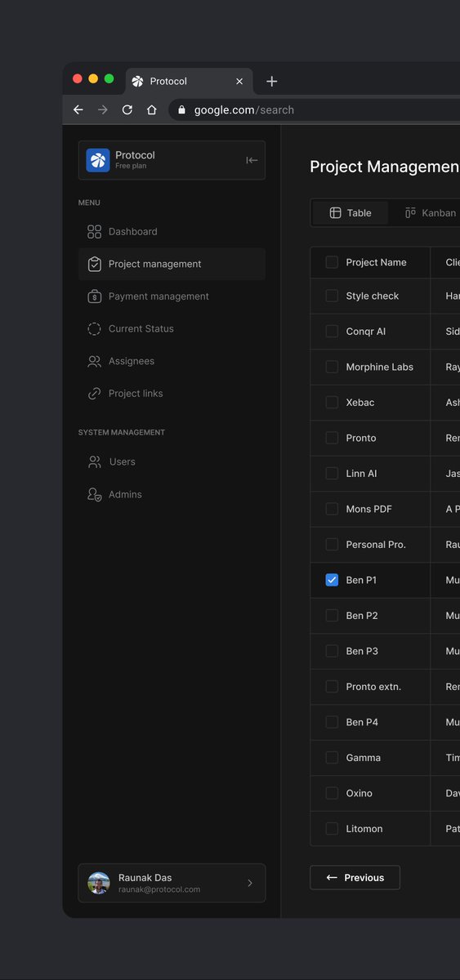The height and width of the screenshot is (980, 460).
Task: Expand the Raunak Das account chevron
Action: (250, 883)
